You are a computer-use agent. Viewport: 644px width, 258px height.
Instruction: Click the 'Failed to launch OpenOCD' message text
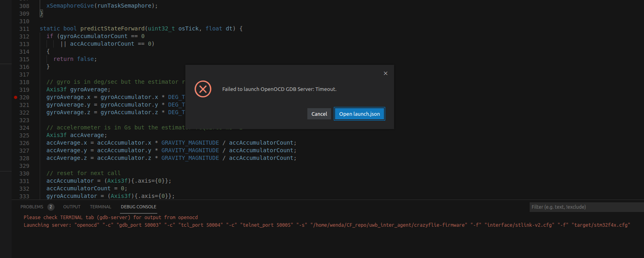coord(279,89)
